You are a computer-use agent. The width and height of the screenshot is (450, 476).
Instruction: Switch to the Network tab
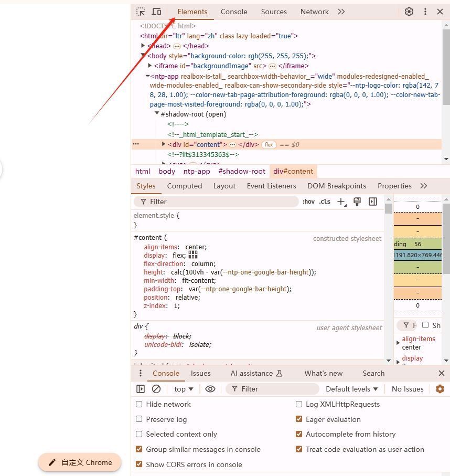pos(314,12)
